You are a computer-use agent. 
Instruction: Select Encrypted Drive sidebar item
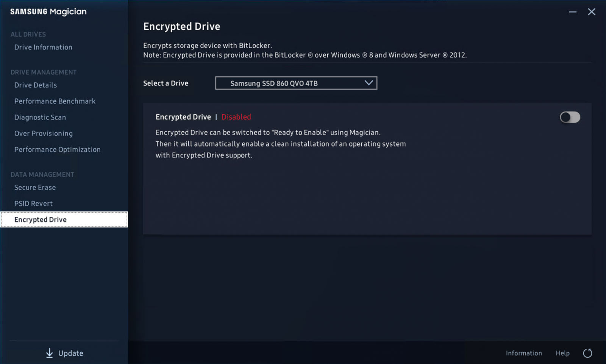tap(41, 220)
